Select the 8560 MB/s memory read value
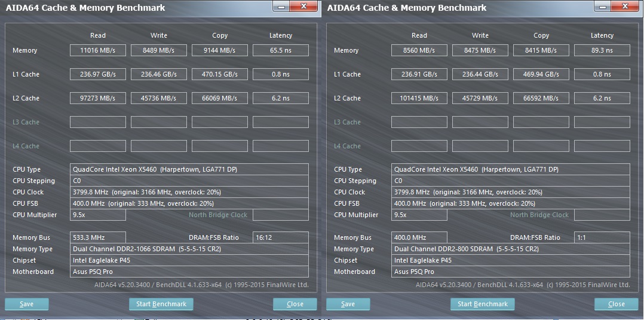Viewport: 644px width, 320px height. tap(419, 50)
